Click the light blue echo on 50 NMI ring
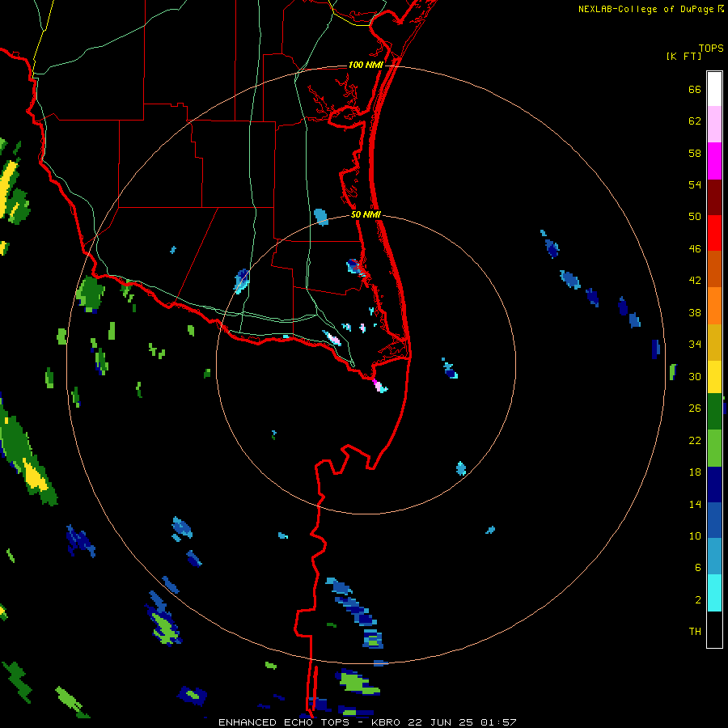The image size is (728, 728). 321,217
